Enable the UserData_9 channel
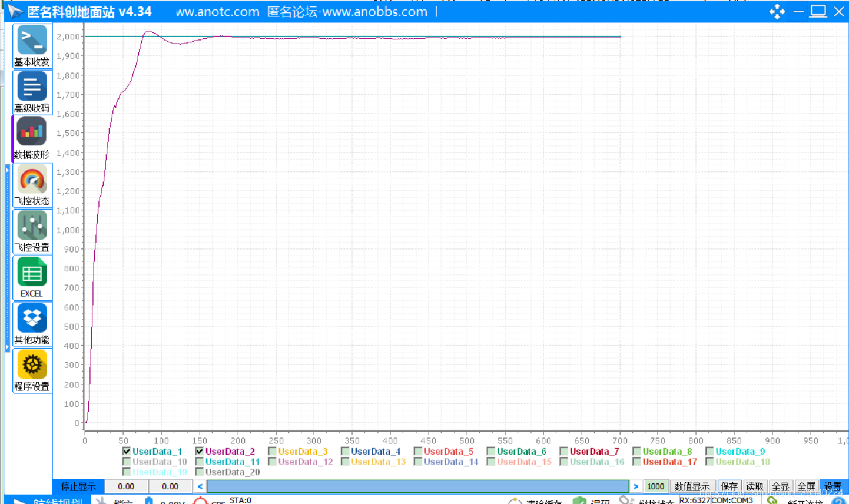This screenshot has width=849, height=504. click(x=709, y=452)
